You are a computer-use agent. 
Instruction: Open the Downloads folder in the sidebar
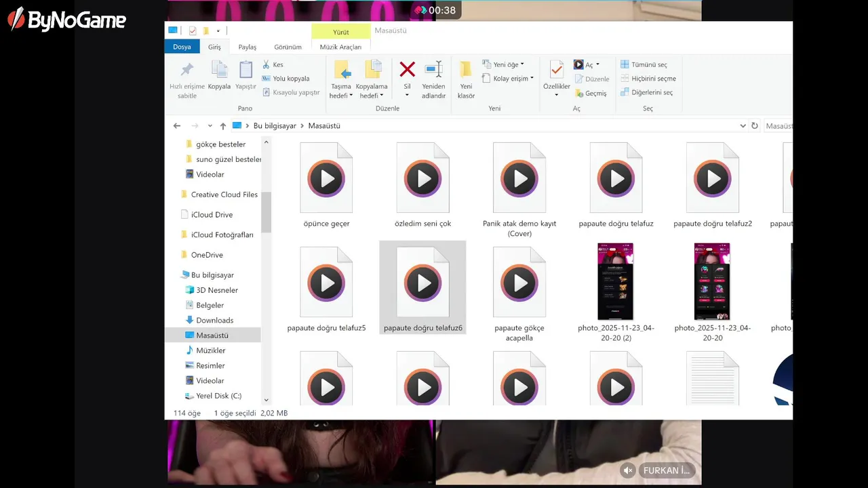pos(214,321)
